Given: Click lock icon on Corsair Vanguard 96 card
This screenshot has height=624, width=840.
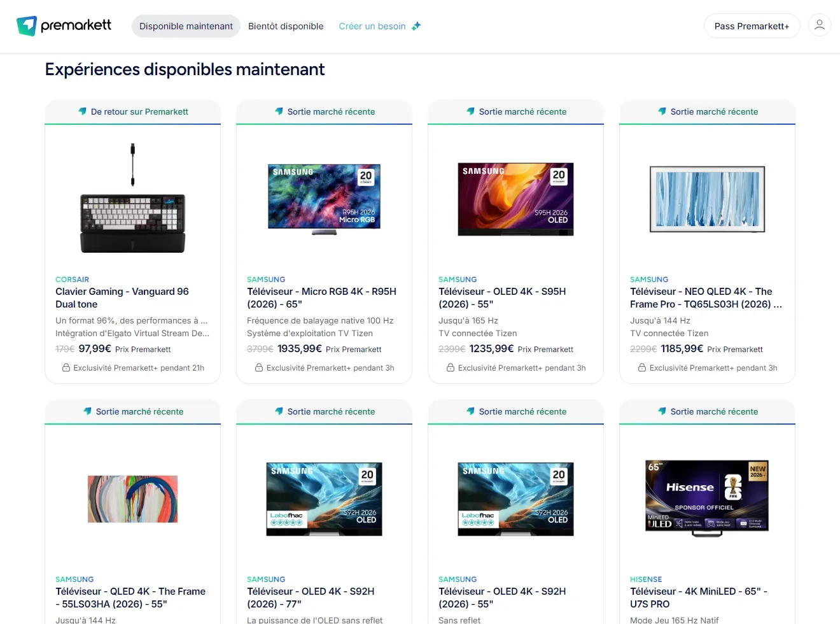Looking at the screenshot, I should 66,367.
